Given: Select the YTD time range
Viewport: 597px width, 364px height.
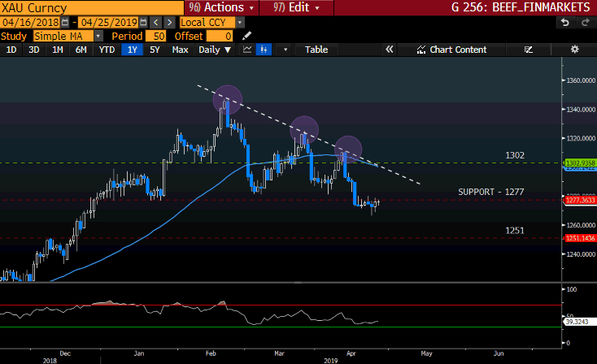Looking at the screenshot, I should (x=107, y=50).
